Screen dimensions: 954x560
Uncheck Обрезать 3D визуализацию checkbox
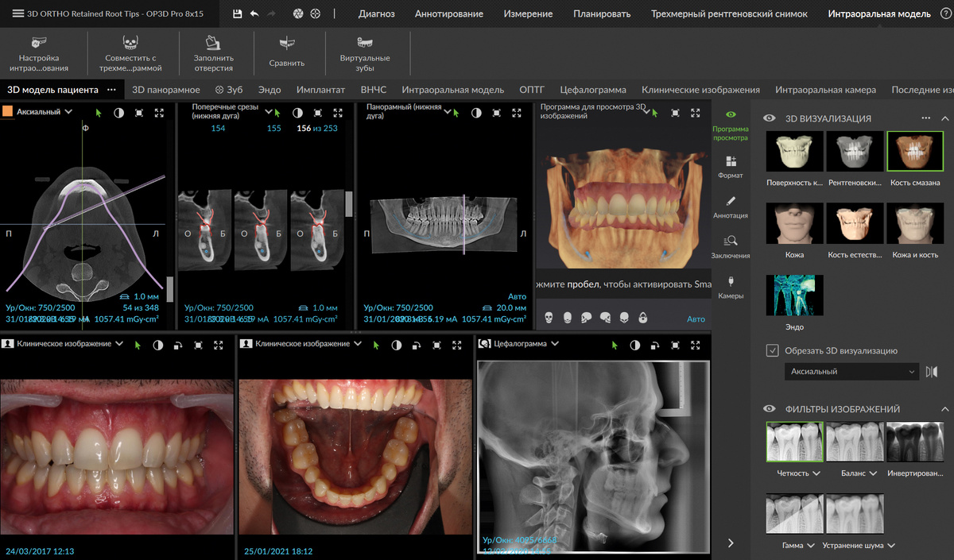click(772, 350)
